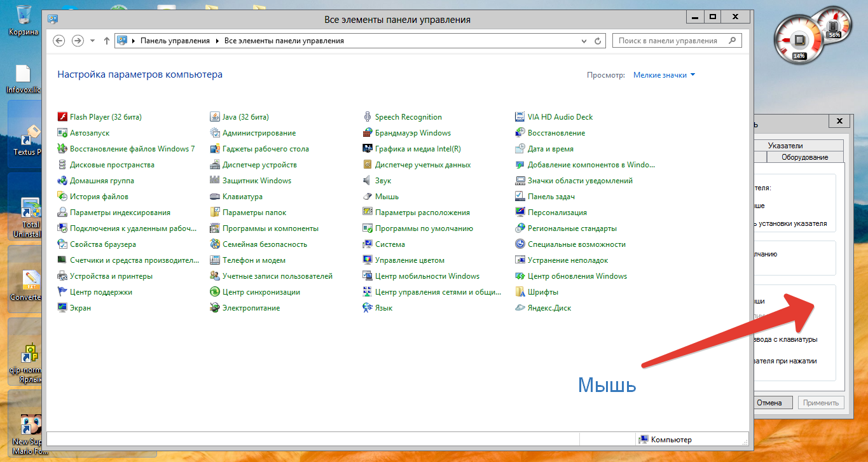Expand recent locations arrow beside Forward button

(93, 41)
